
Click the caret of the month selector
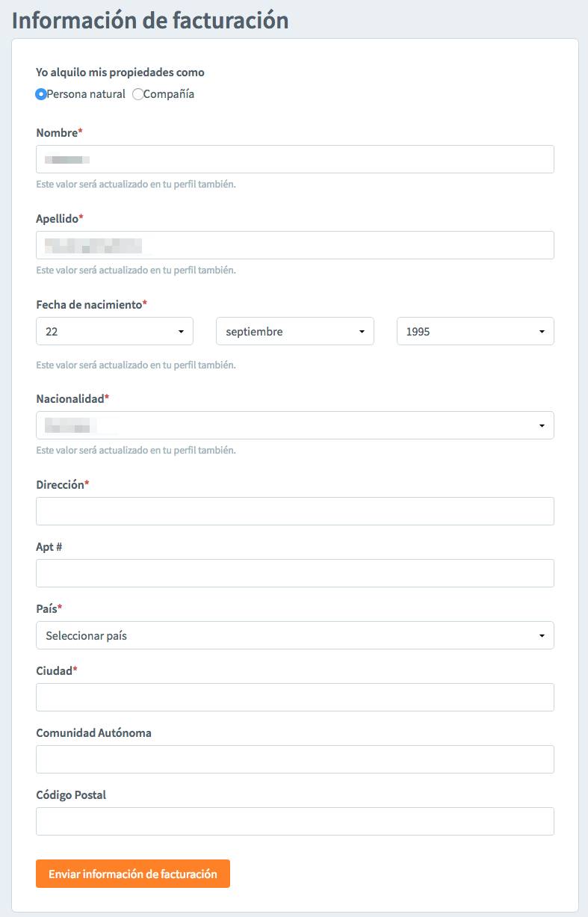tap(362, 332)
